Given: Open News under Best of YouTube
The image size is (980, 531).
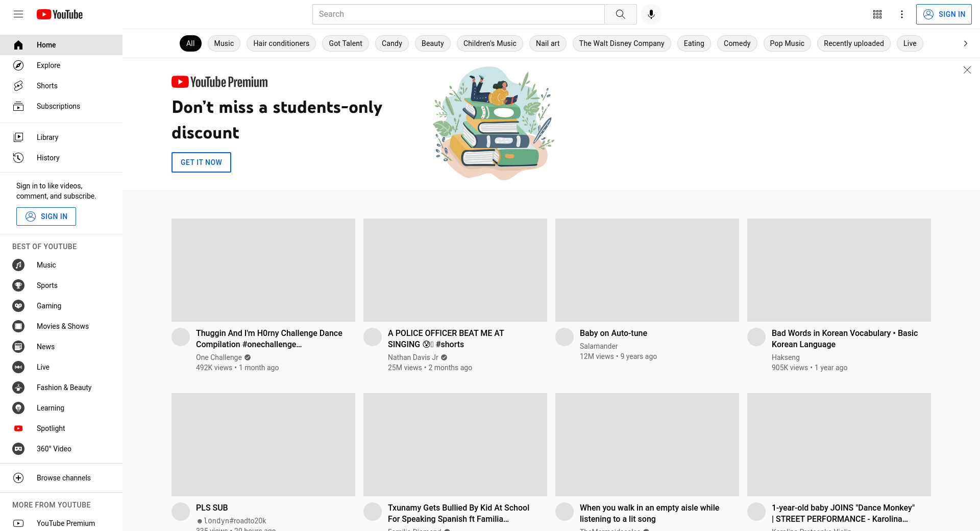Looking at the screenshot, I should click(x=61, y=347).
